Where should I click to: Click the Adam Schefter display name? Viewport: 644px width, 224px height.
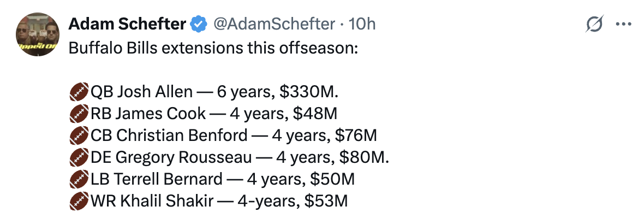(127, 25)
